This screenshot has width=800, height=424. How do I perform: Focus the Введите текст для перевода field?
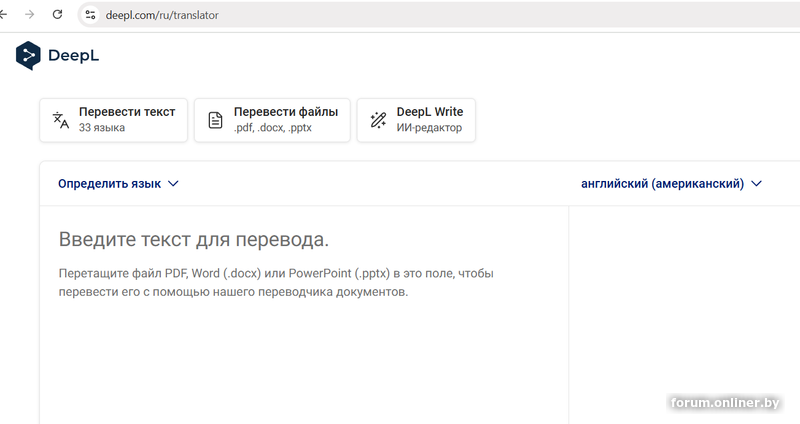coord(193,240)
